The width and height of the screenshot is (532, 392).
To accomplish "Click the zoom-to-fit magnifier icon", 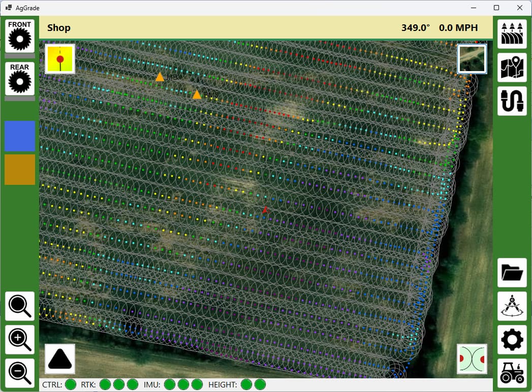I will (20, 306).
